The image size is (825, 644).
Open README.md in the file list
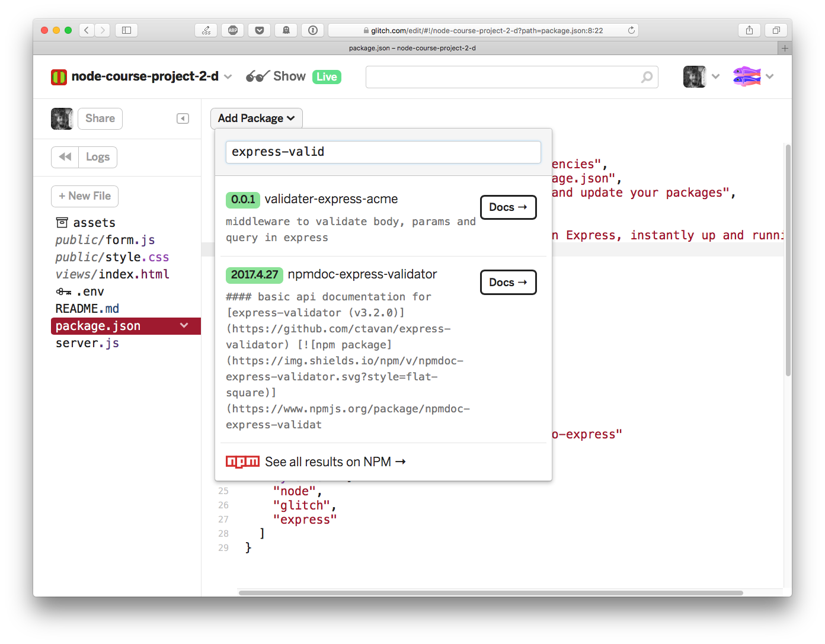(x=87, y=309)
